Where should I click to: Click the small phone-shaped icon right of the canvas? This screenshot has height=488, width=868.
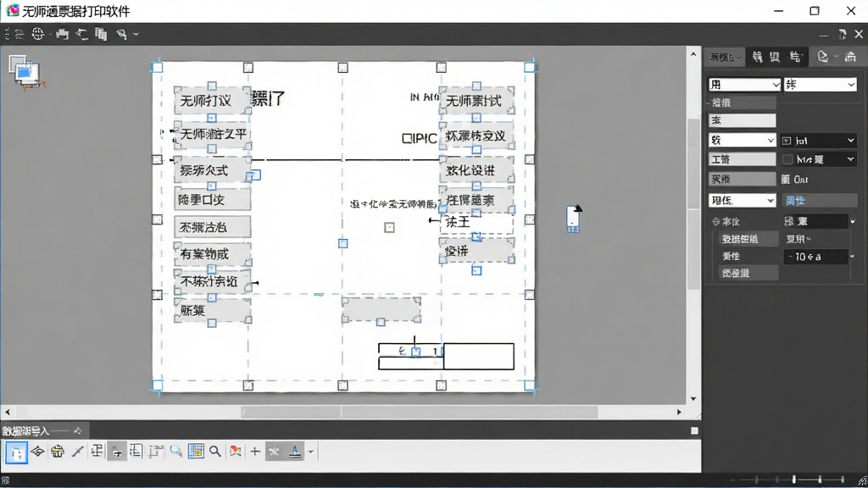(574, 219)
